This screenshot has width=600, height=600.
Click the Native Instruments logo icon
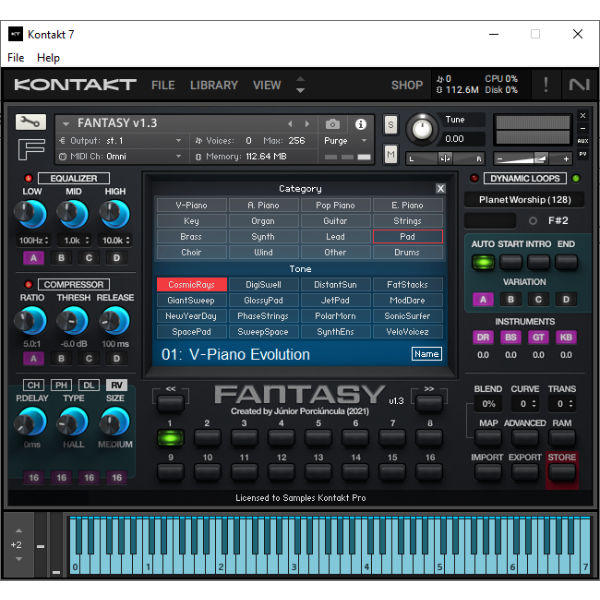point(579,85)
